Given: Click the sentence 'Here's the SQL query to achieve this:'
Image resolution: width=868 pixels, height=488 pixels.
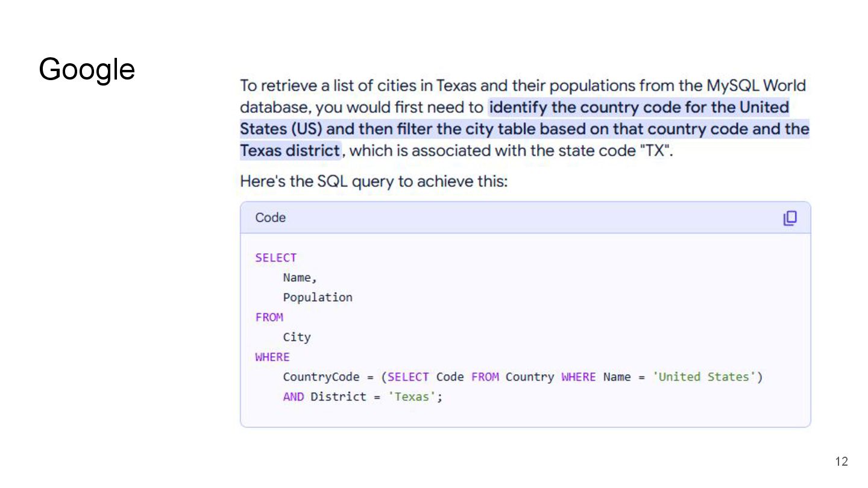Looking at the screenshot, I should point(374,181).
